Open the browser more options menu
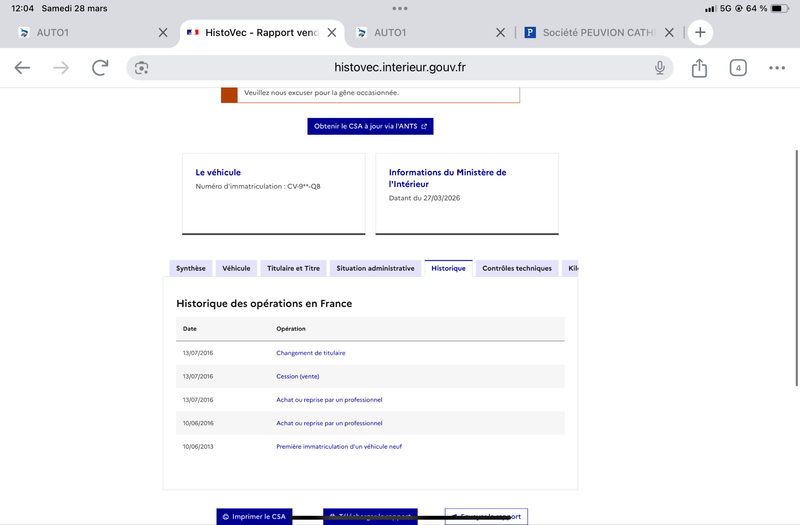This screenshot has width=800, height=525. coord(777,67)
